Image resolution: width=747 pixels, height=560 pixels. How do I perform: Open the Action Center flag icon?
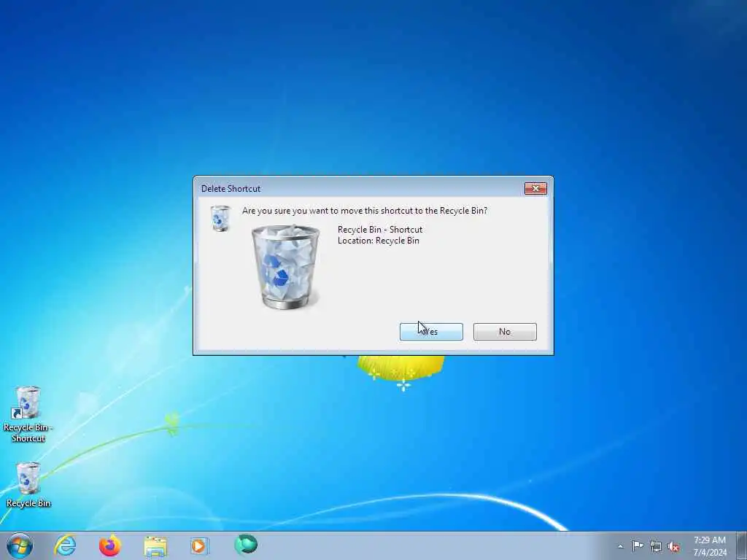click(x=638, y=545)
